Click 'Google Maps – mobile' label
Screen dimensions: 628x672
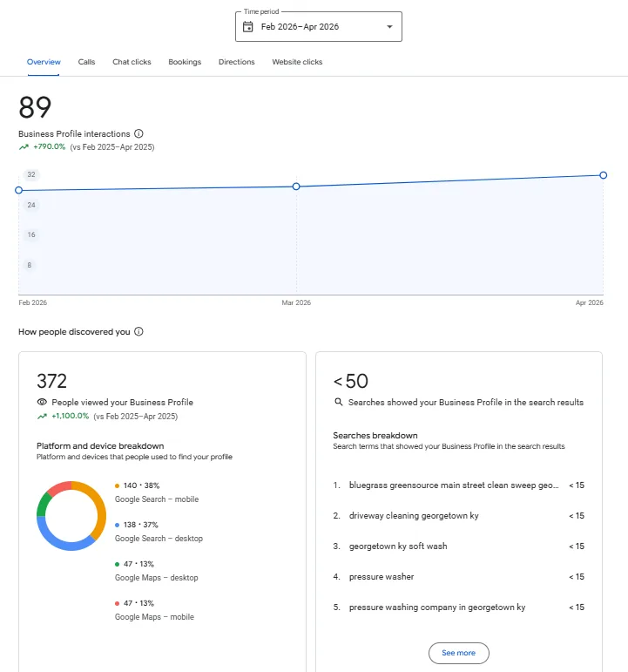pyautogui.click(x=154, y=617)
